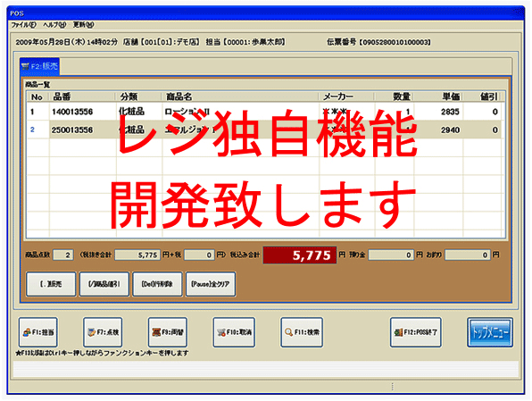Click the F9:両替 button

coord(168,332)
